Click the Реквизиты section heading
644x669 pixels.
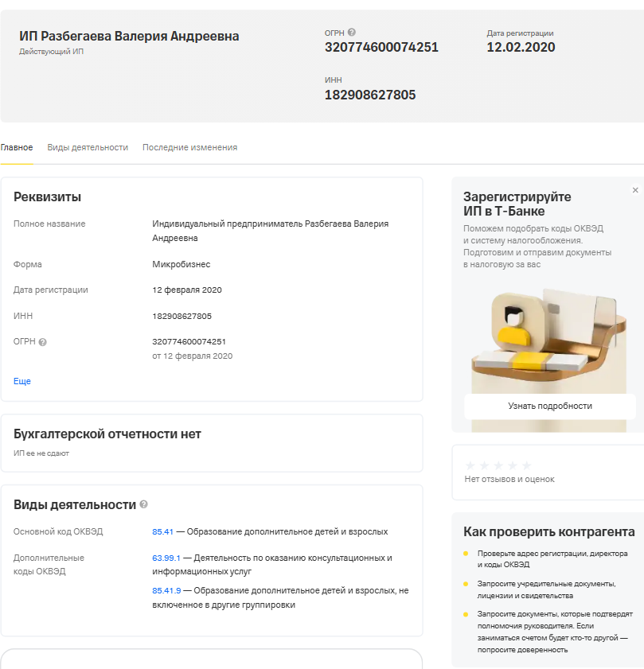click(48, 197)
